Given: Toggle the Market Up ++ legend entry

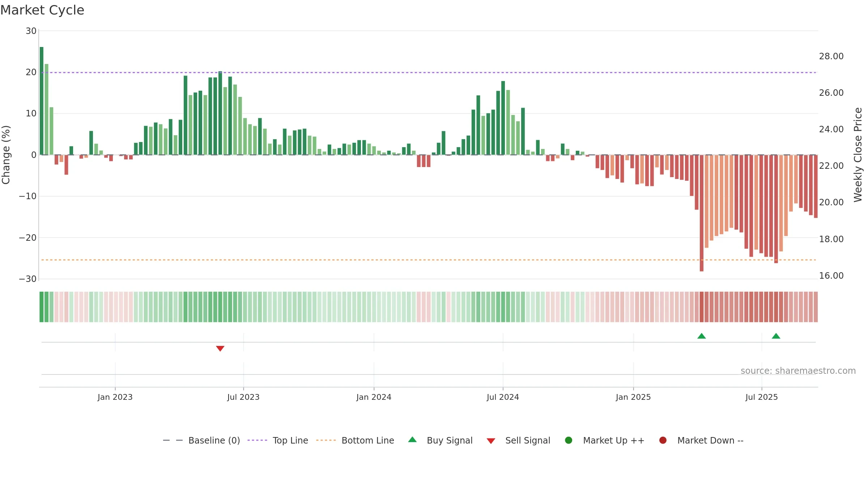Looking at the screenshot, I should pyautogui.click(x=604, y=440).
